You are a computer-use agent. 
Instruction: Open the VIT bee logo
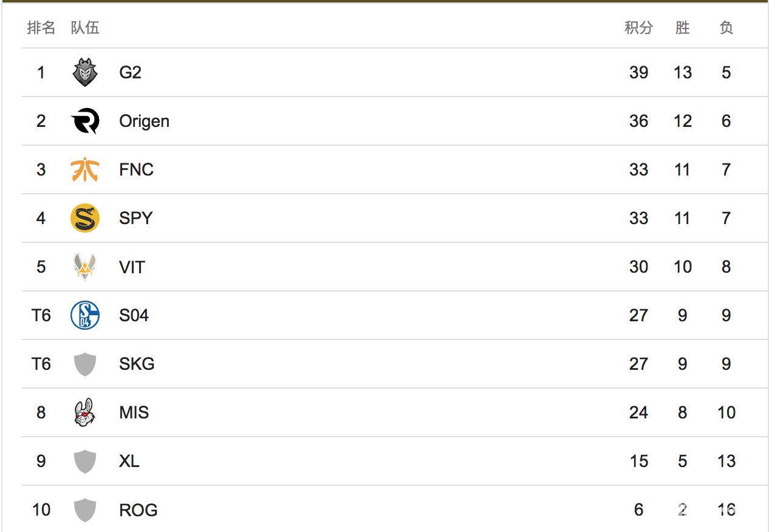coord(84,267)
